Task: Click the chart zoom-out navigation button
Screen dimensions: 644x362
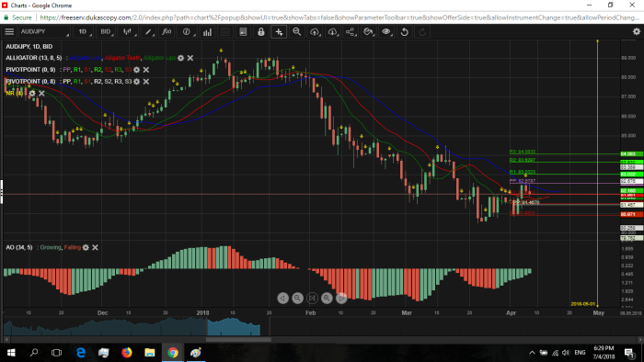Action: (x=297, y=298)
